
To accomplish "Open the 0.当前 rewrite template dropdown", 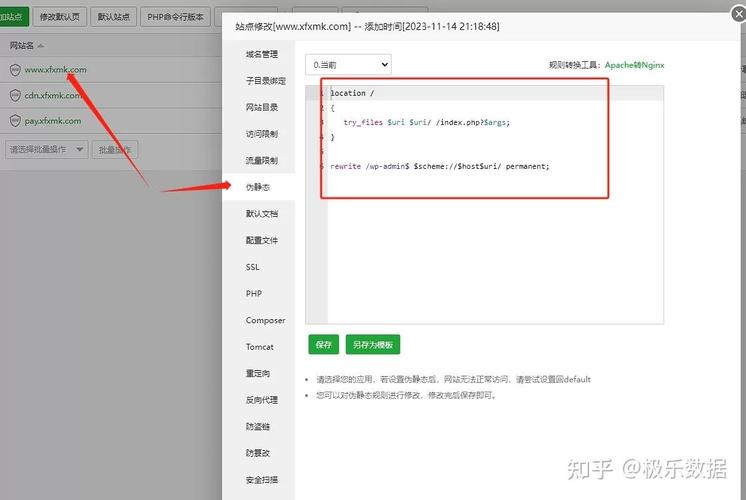I will 348,65.
